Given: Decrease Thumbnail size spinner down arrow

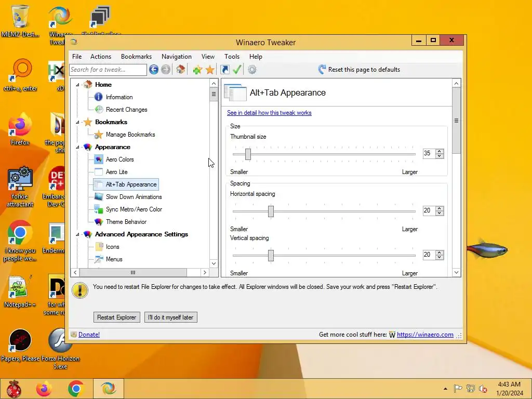Looking at the screenshot, I should (440, 156).
